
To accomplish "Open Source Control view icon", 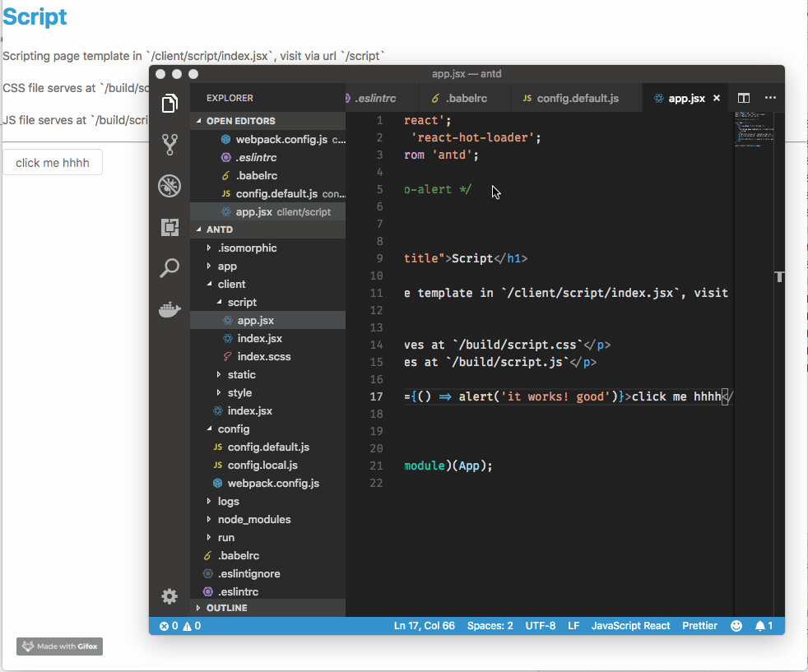I will 169,145.
